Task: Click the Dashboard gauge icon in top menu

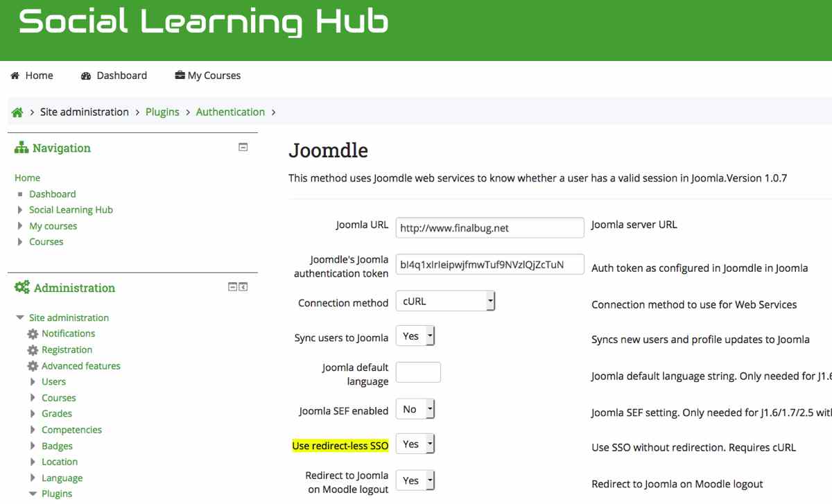Action: click(86, 76)
